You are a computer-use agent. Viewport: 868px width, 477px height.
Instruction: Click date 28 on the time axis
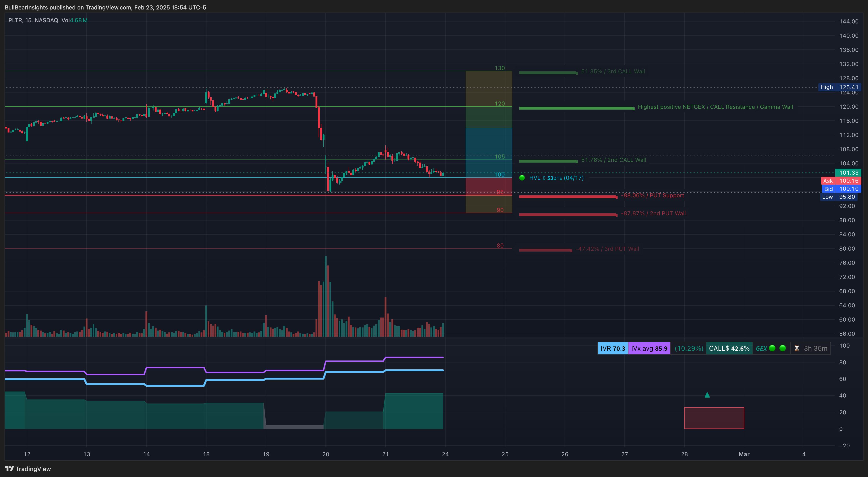tap(684, 454)
